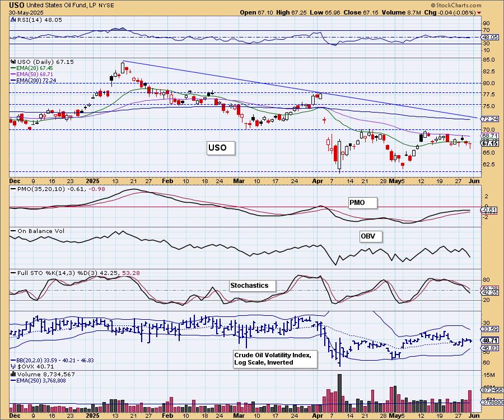The image size is (504, 420).
Task: Click the 82.5 price axis label
Action: click(x=488, y=71)
